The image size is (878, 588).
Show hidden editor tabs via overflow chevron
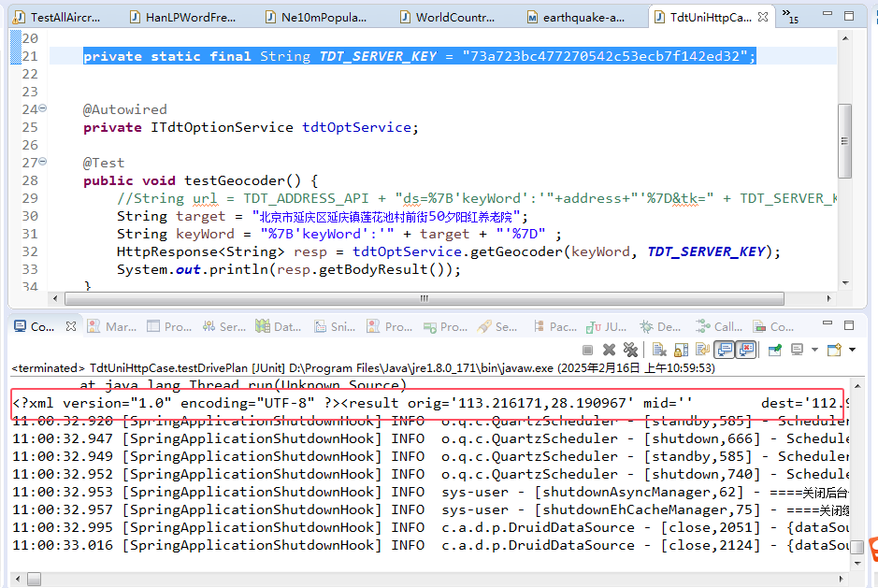point(789,17)
